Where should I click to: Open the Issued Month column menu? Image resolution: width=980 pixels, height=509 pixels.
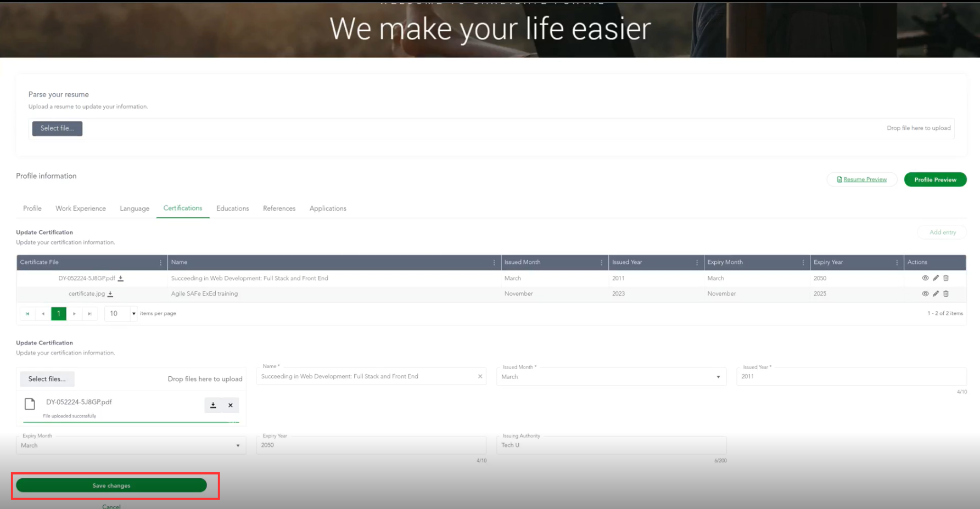click(x=602, y=263)
